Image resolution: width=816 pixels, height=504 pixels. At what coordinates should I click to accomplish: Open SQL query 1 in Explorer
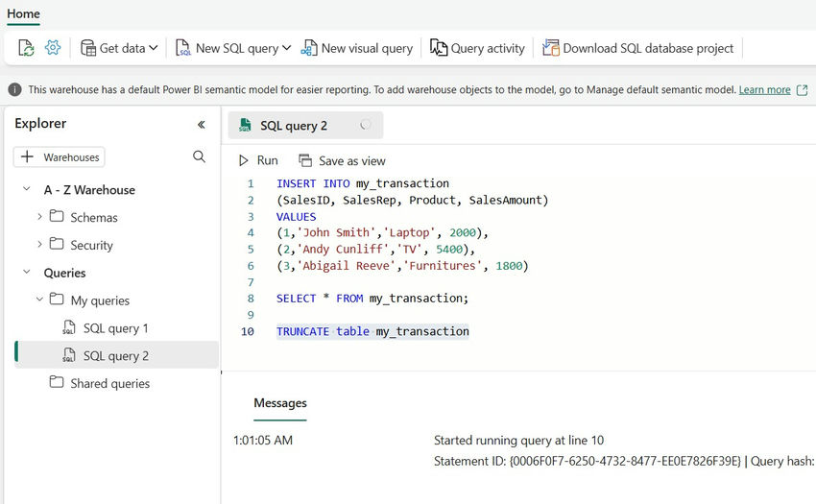[x=115, y=328]
